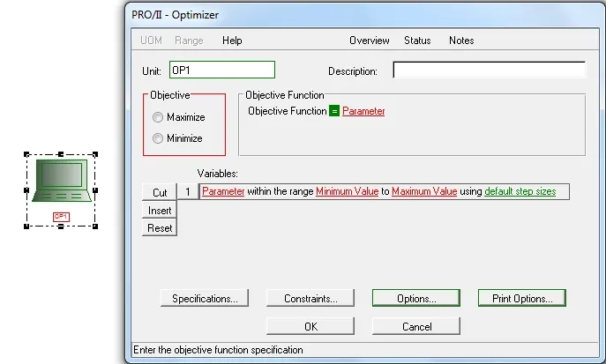Select variable row number 1
This screenshot has width=606, height=364.
188,192
